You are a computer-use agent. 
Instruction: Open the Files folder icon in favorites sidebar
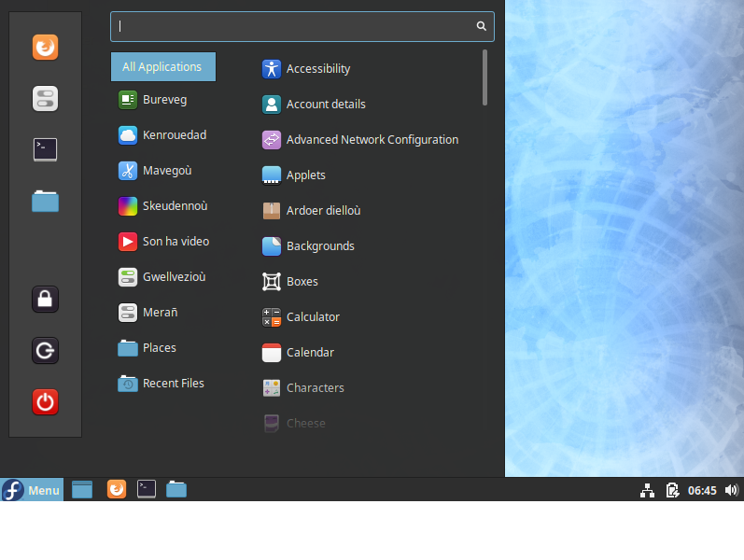[x=45, y=202]
